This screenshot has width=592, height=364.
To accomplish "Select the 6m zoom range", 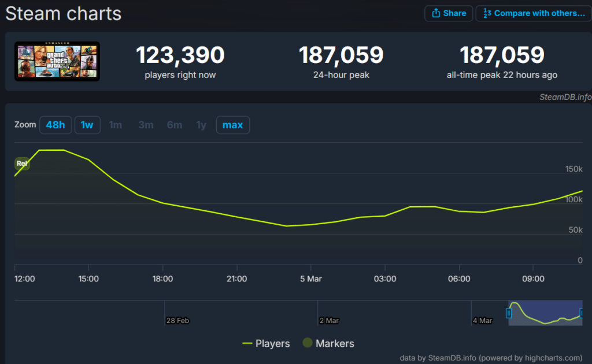I will click(175, 125).
